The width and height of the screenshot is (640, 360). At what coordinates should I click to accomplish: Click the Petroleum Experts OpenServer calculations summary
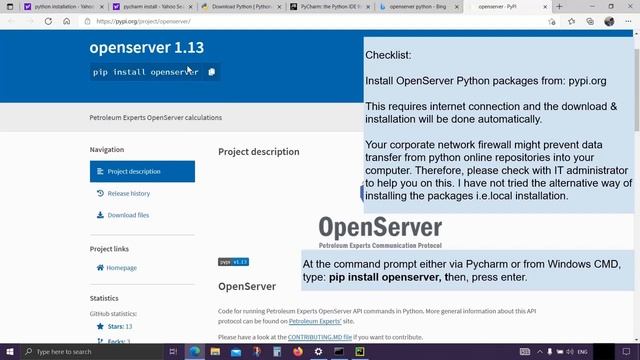[156, 118]
